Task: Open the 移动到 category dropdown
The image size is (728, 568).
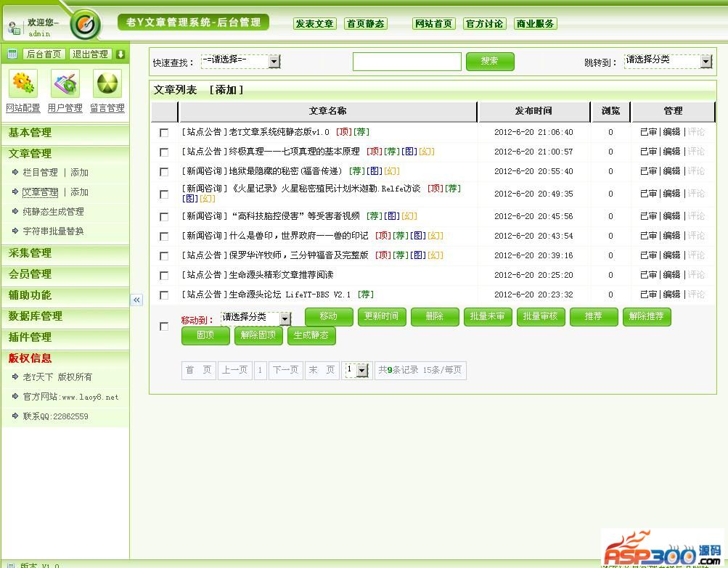Action: [255, 318]
